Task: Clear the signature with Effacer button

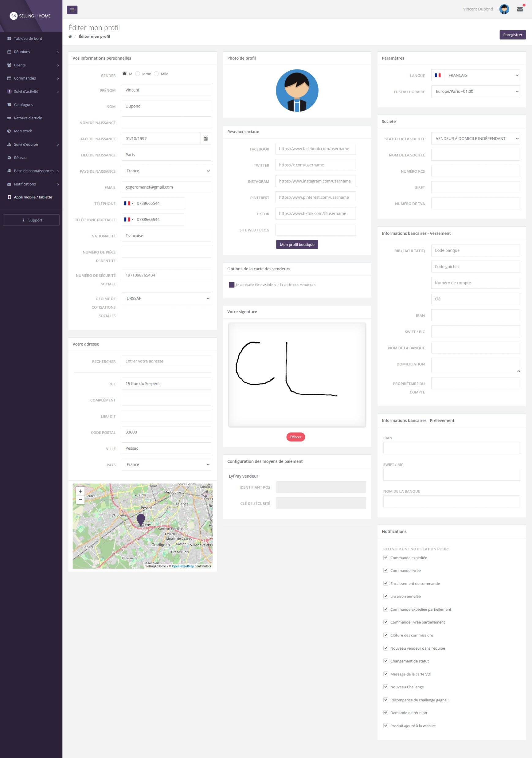Action: tap(295, 437)
